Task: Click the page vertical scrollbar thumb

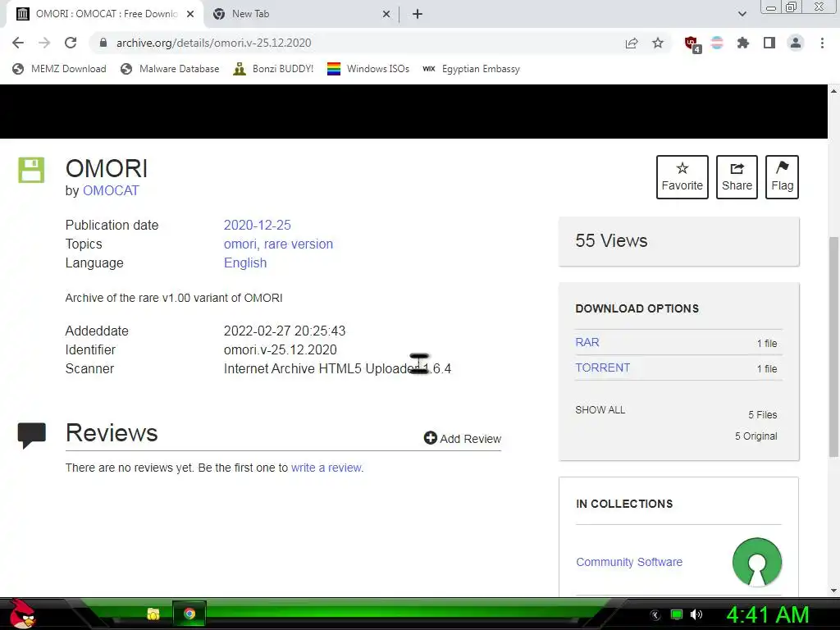Action: (834, 347)
